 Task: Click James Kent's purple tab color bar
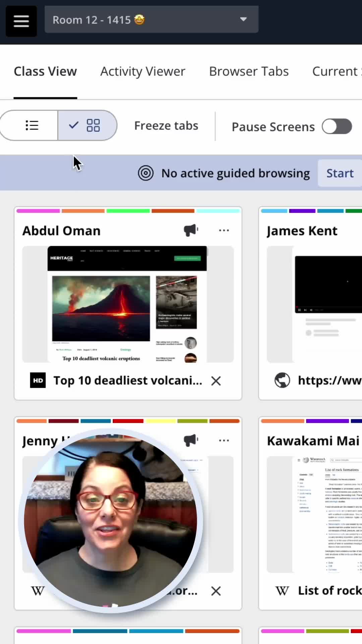pyautogui.click(x=302, y=211)
